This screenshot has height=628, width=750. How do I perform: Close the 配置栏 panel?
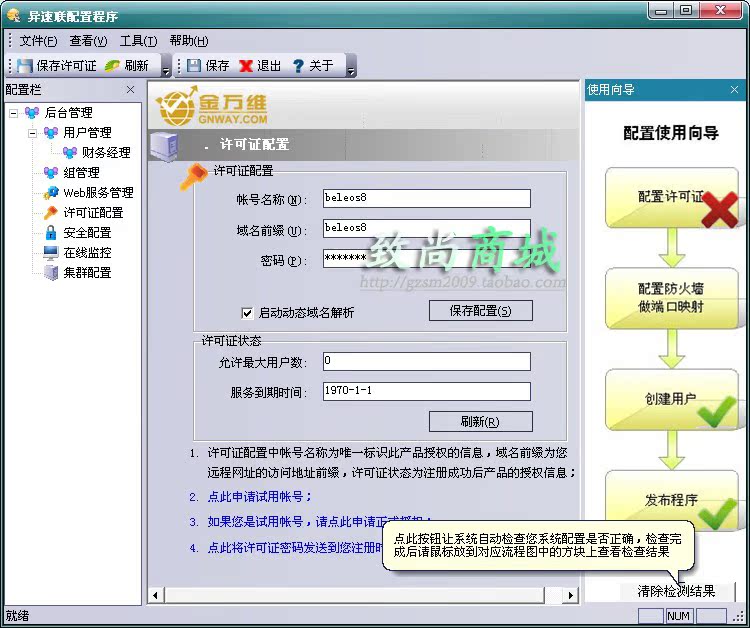[130, 90]
